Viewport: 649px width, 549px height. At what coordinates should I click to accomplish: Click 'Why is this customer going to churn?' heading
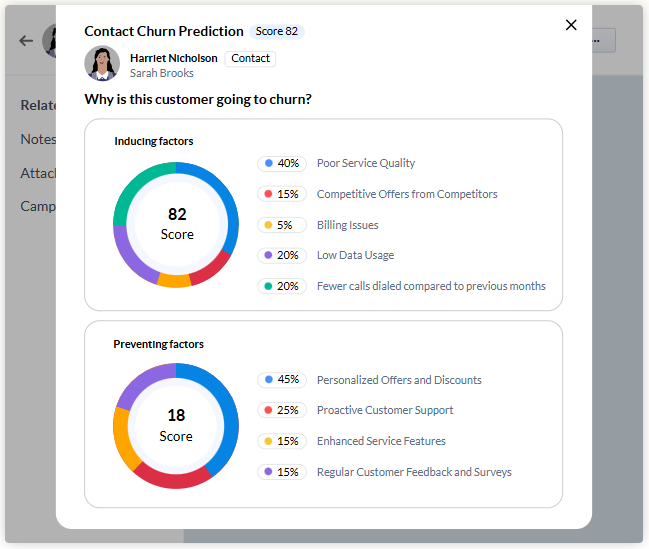pos(198,100)
